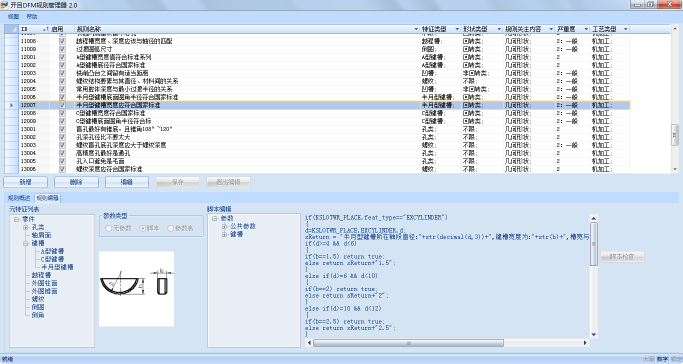
Task: Click the key slot diagram thumbnail
Action: point(136,289)
